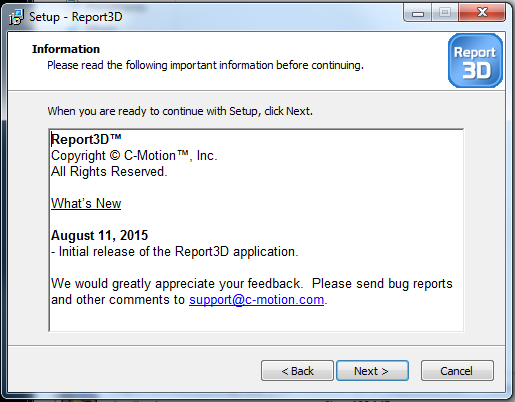Viewport: 515px width, 402px height.
Task: Click the feedback request sentence
Action: point(252,292)
